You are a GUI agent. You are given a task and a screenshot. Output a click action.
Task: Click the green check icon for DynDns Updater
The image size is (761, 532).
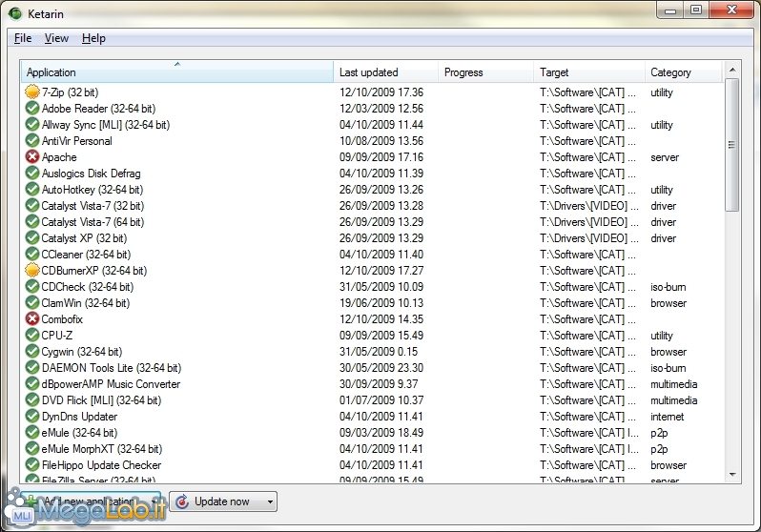coord(32,416)
